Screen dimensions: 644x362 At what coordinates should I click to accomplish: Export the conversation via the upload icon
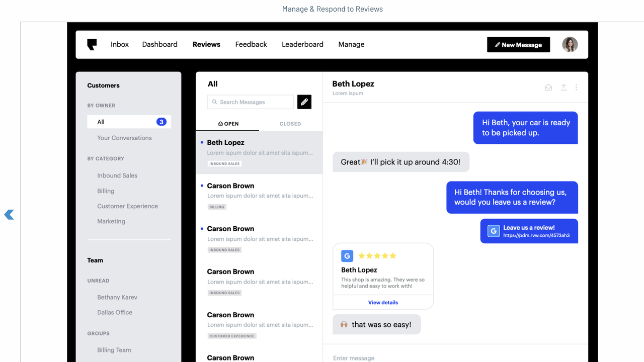(563, 87)
